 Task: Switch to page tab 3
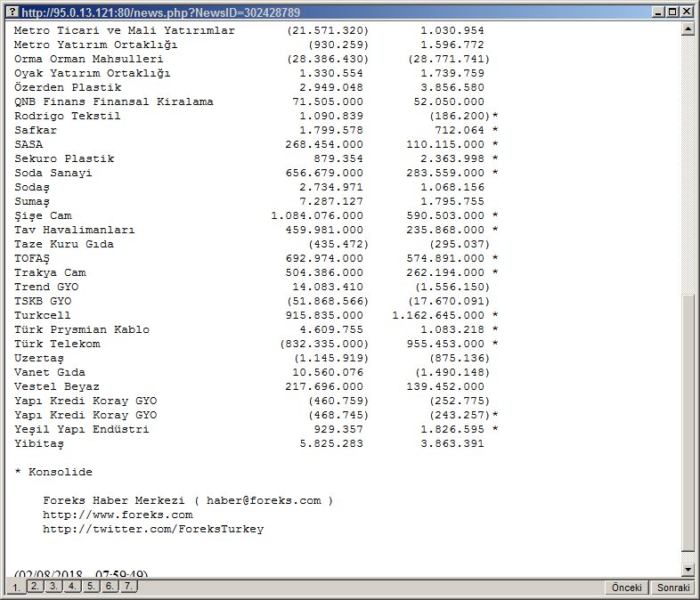[x=53, y=586]
